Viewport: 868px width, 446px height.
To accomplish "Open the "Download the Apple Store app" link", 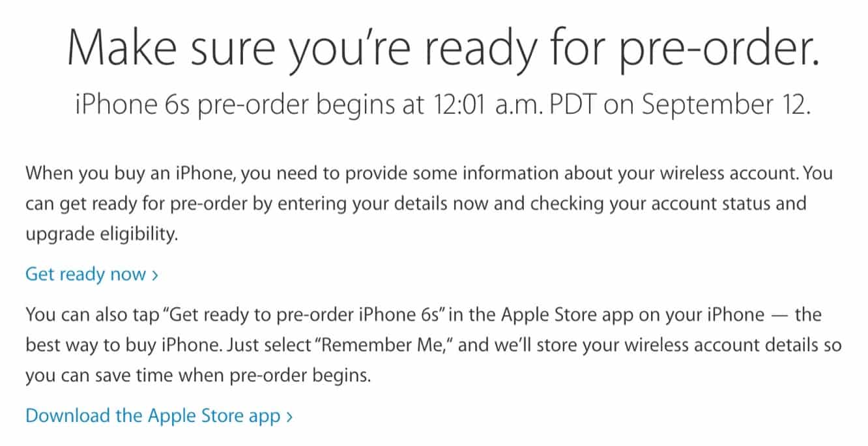I will [152, 415].
